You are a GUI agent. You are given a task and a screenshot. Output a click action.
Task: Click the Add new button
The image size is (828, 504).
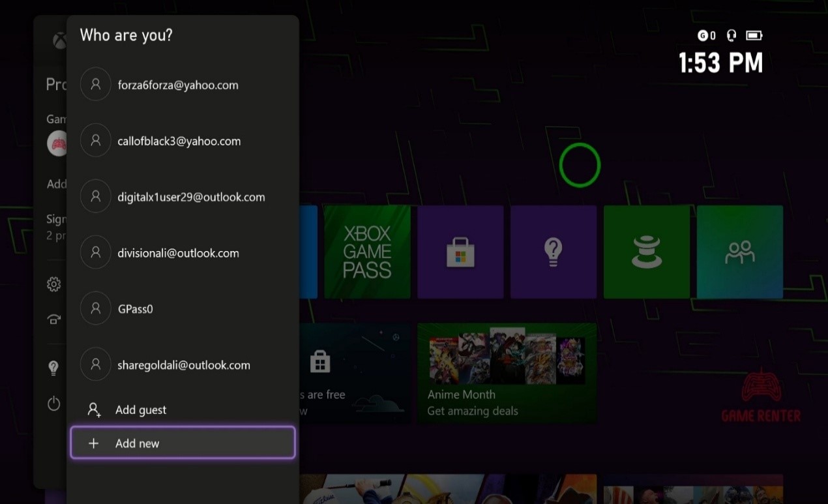point(183,443)
